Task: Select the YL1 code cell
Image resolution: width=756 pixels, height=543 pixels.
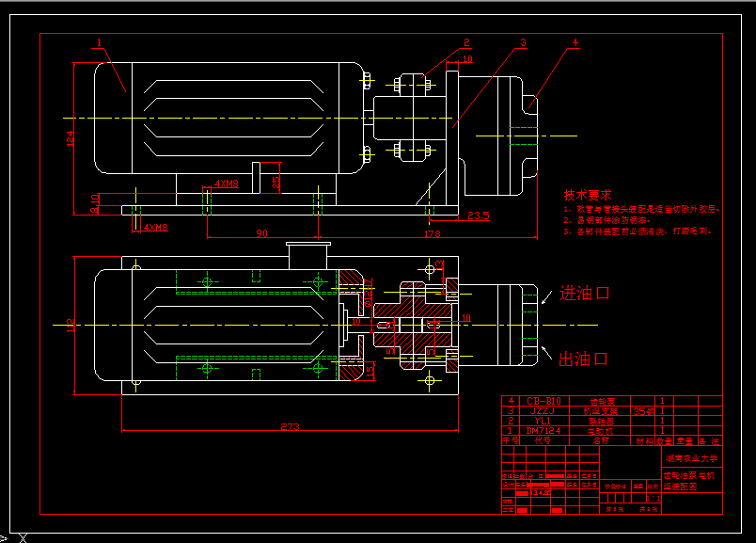Action: tap(543, 421)
